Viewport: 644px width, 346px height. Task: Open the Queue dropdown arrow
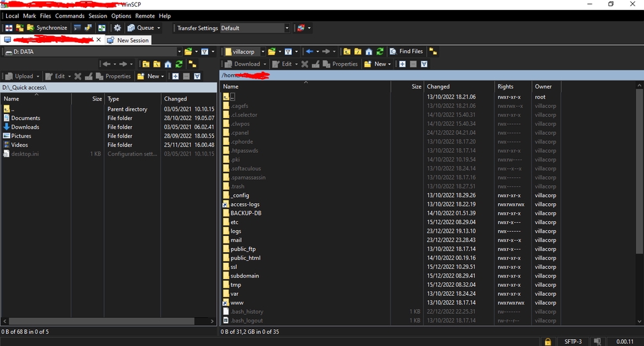pos(159,28)
